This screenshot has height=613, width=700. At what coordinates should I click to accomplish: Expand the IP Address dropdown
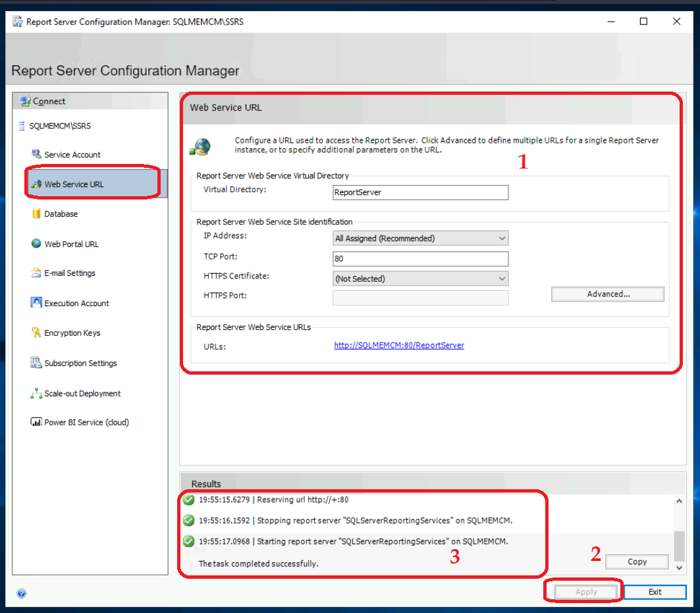click(x=502, y=238)
